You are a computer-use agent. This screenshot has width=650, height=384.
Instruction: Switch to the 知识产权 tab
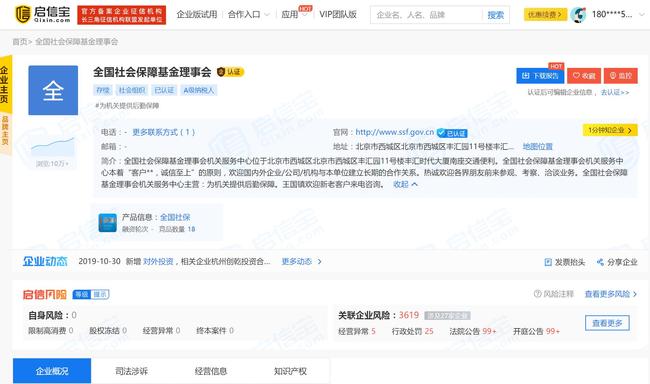click(x=290, y=371)
